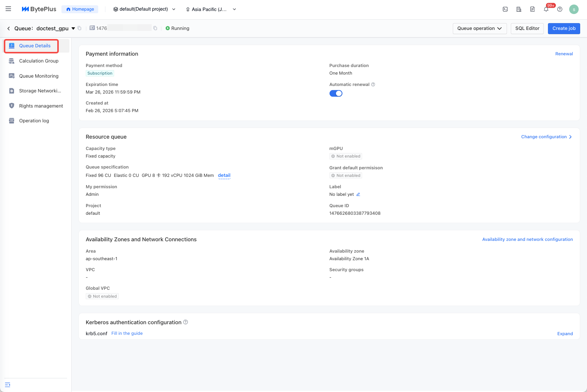Expand the Kerberos authentication configuration

tap(565, 334)
